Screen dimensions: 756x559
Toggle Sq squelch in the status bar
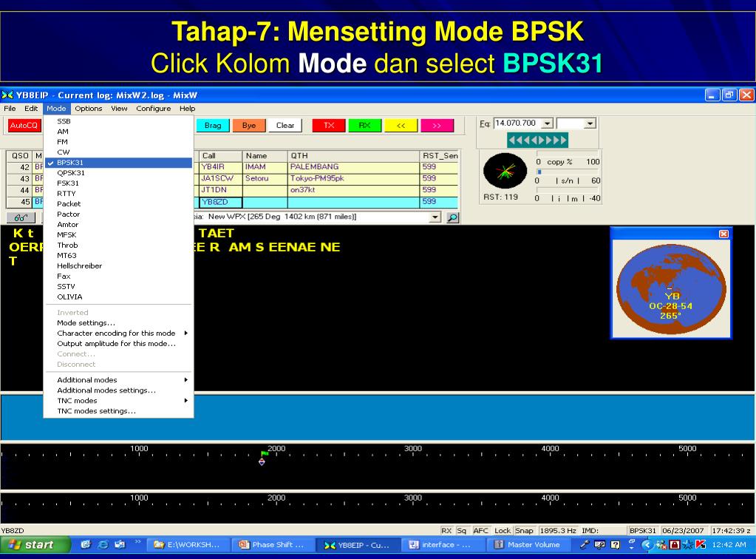[461, 531]
